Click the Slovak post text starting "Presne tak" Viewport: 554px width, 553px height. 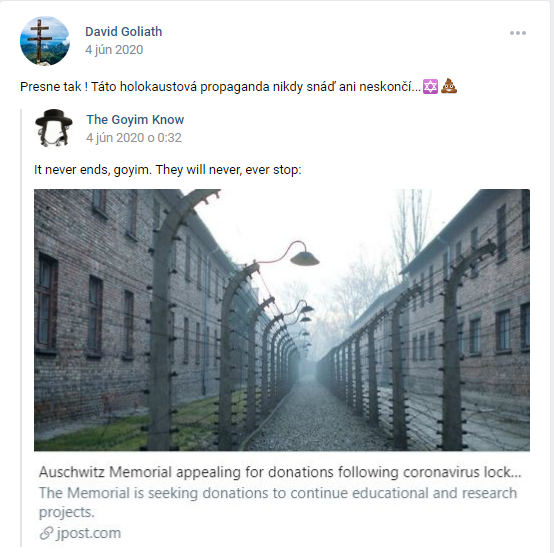click(220, 87)
